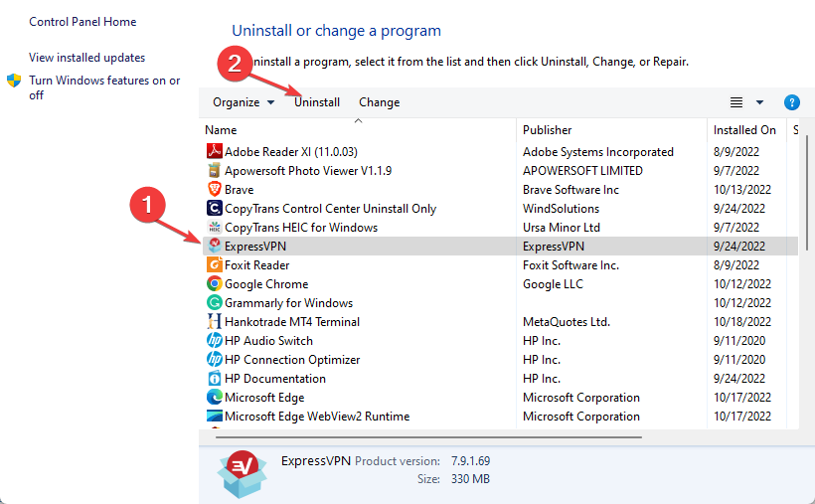This screenshot has width=815, height=504.
Task: Select HP Connection Optimizer entry
Action: tap(292, 360)
